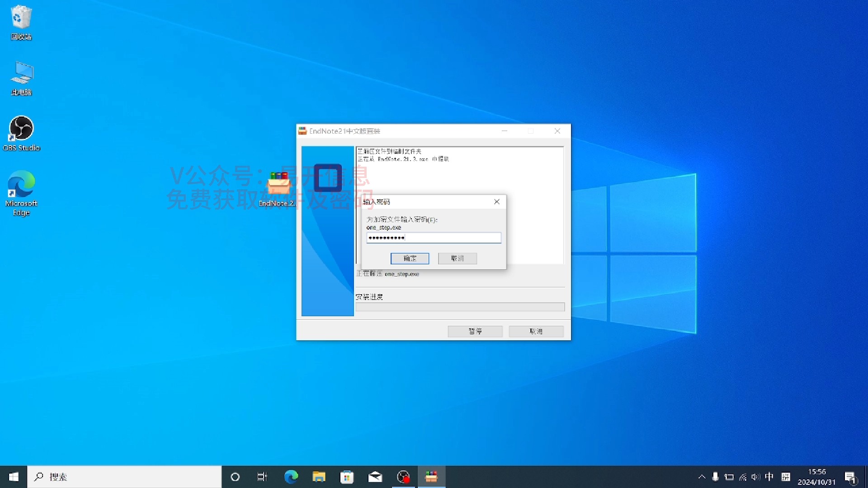
Task: Click the IME keyboard layout icon
Action: pyautogui.click(x=786, y=477)
